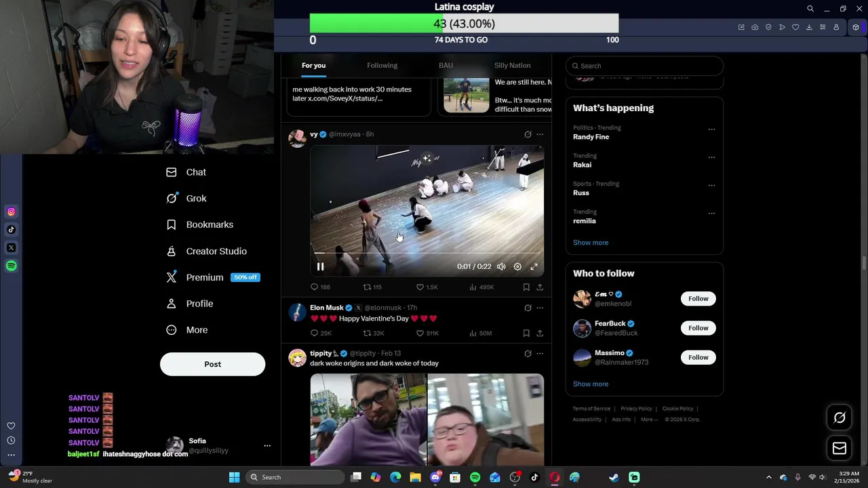
Task: Open Grok icon on tippity post
Action: pyautogui.click(x=528, y=353)
